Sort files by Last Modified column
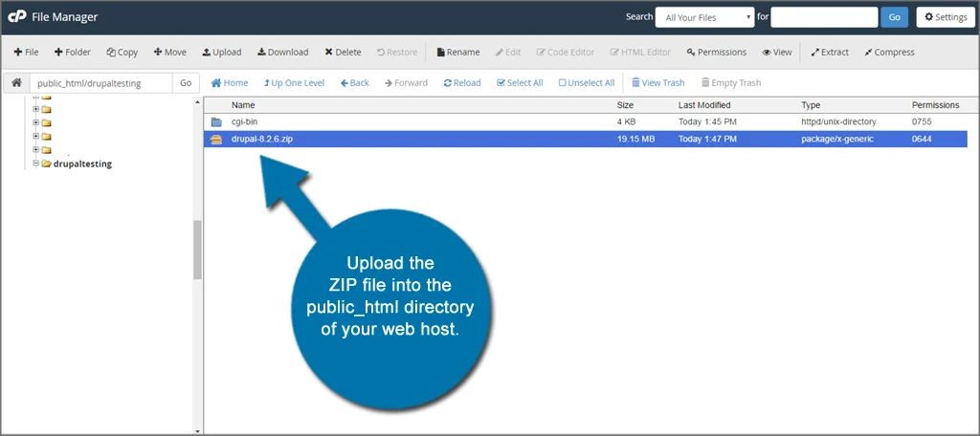Screen dimensions: 980x436 704,105
